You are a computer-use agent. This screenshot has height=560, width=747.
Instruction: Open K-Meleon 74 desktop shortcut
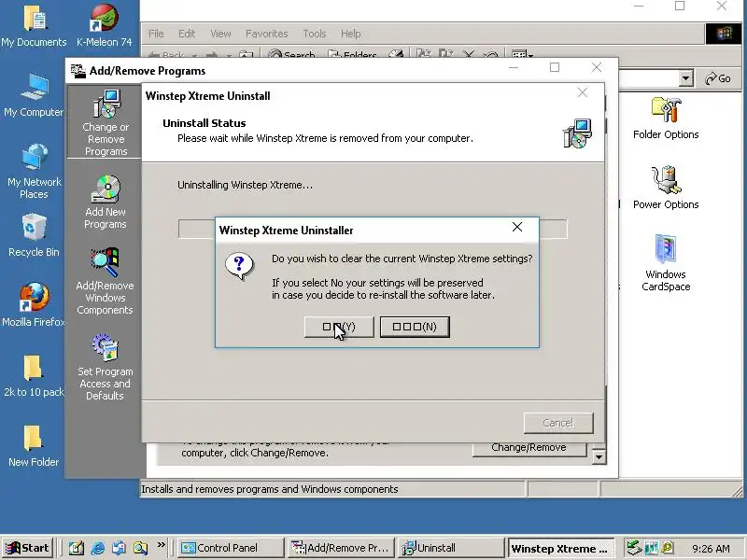[105, 26]
